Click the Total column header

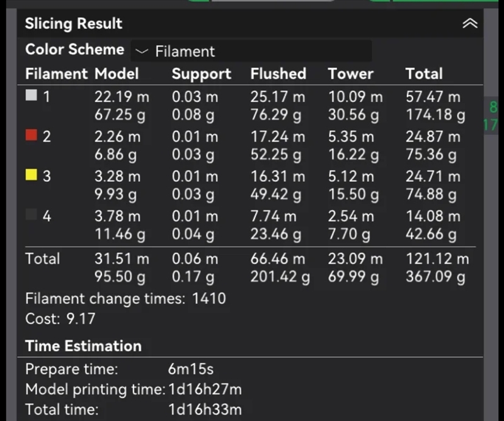tap(424, 74)
